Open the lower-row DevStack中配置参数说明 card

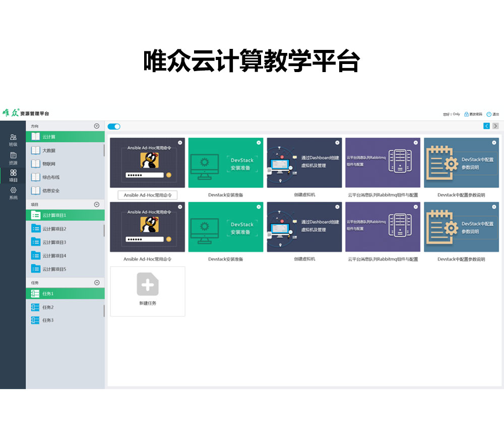[462, 227]
